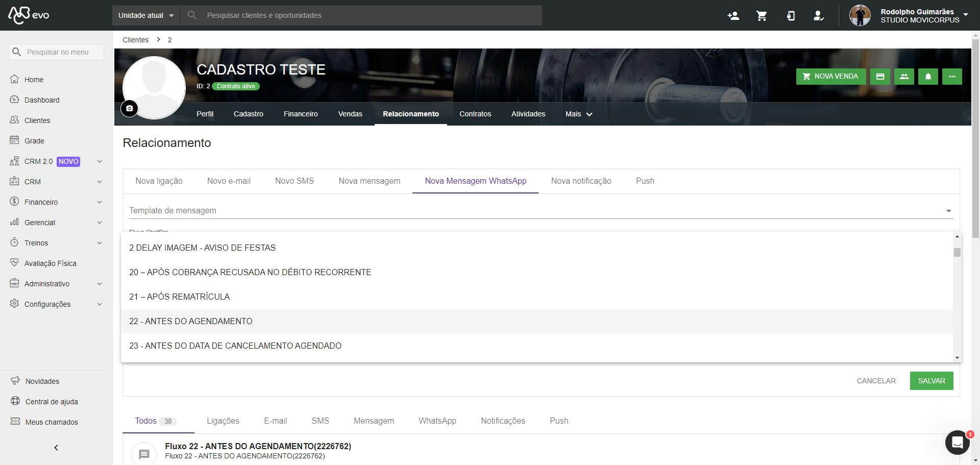The width and height of the screenshot is (980, 465).
Task: Open the Template de mensagem dropdown
Action: coord(541,210)
